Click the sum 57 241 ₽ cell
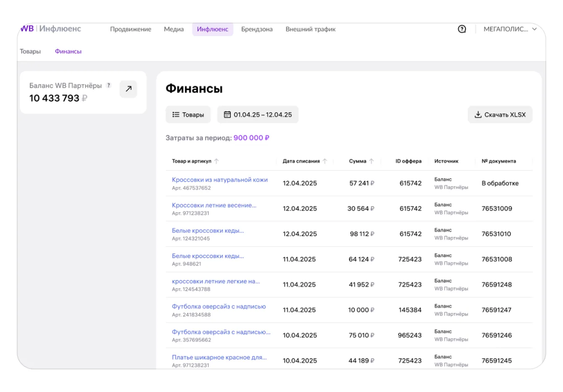This screenshot has width=563, height=392. [362, 183]
